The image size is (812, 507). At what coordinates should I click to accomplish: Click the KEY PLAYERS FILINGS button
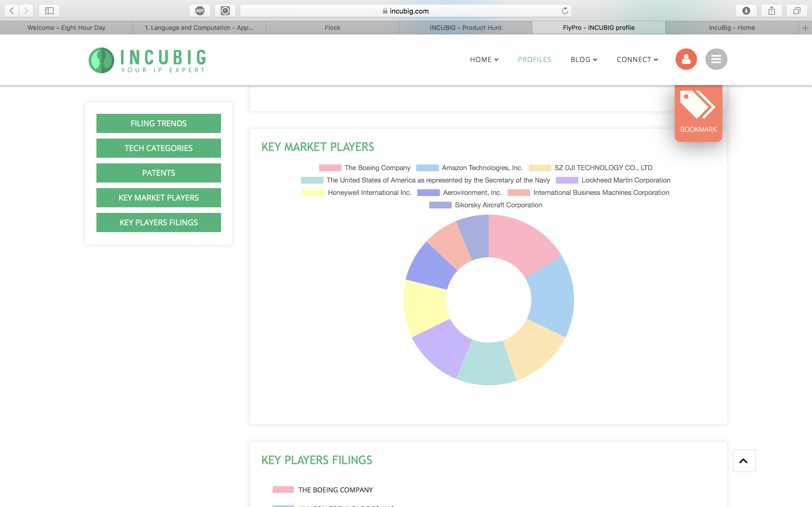point(158,222)
